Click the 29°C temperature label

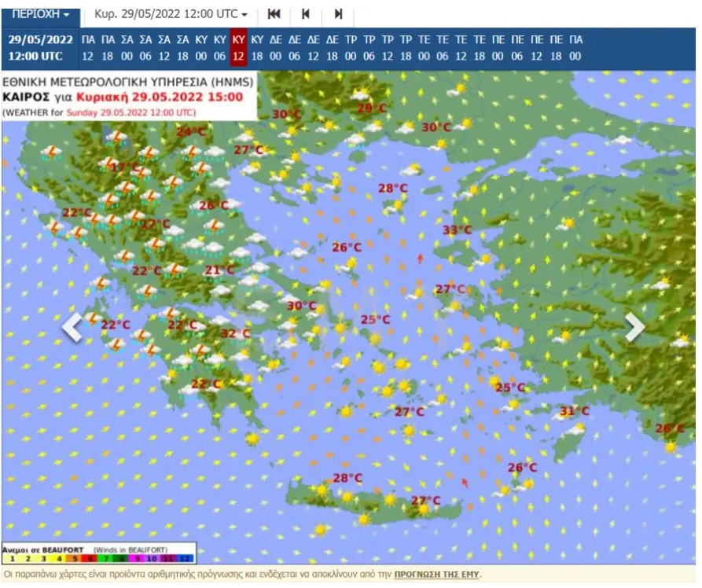tap(372, 108)
